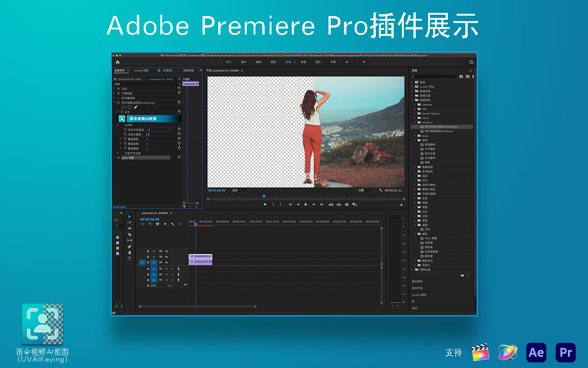Select the Ripple Edit tool
The width and height of the screenshot is (588, 368).
[x=130, y=229]
